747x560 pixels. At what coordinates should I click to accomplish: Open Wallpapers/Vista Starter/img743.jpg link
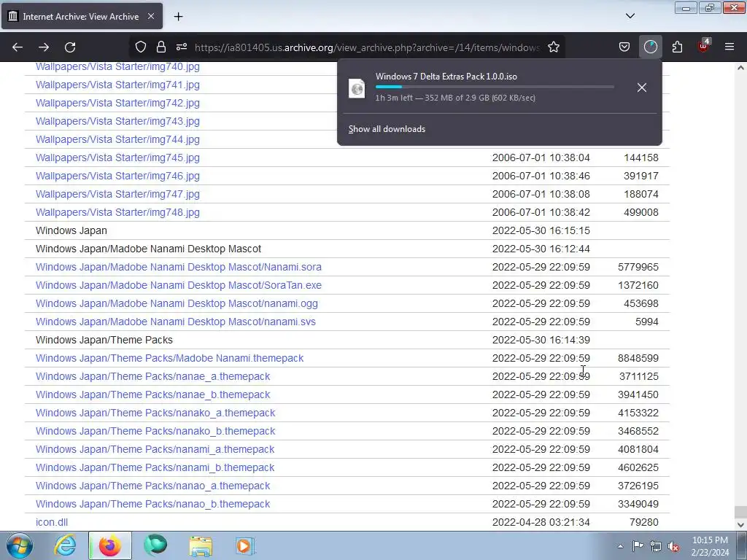click(x=117, y=121)
